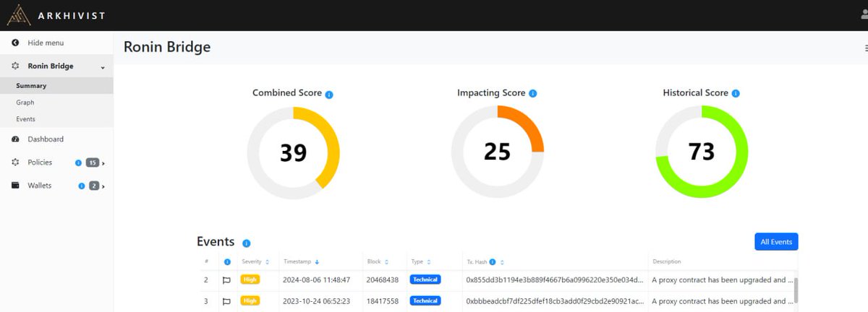Screen dimensions: 868x312
Task: Click the info icon next to Events heading
Action: pyautogui.click(x=247, y=243)
